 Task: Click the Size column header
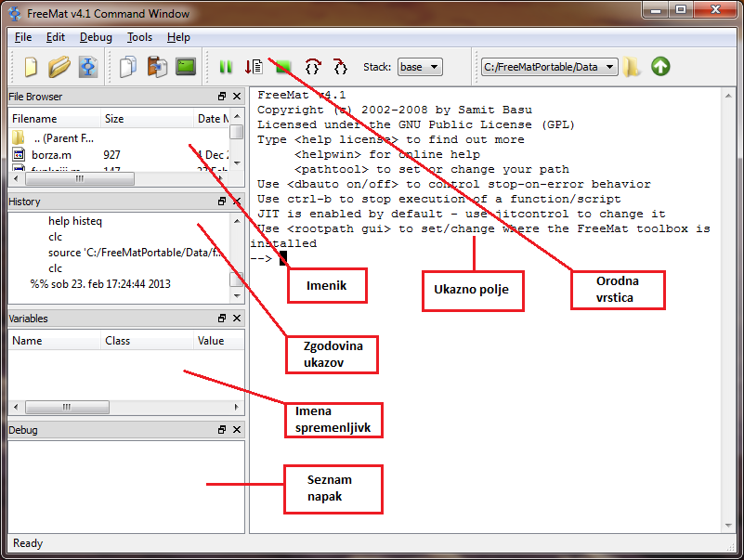click(114, 119)
